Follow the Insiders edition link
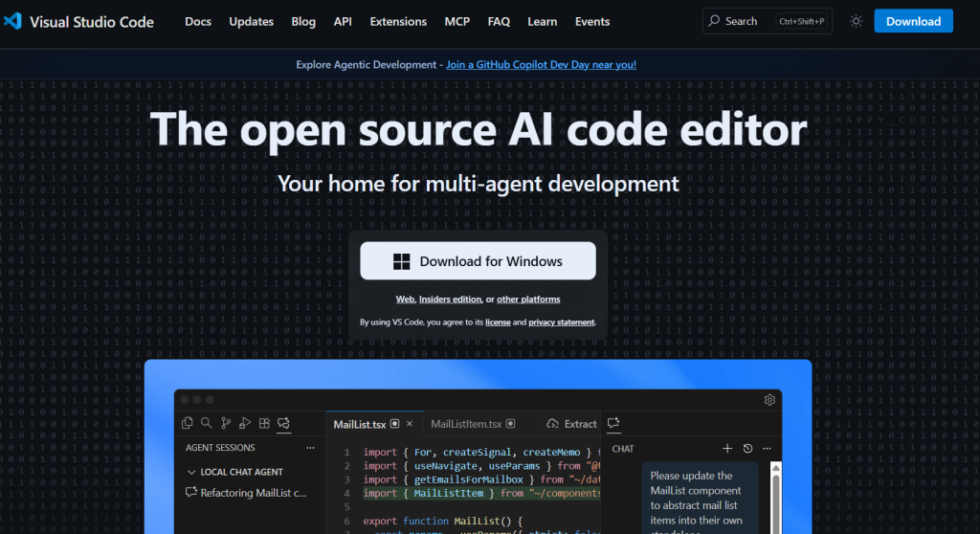The image size is (980, 534). [450, 300]
